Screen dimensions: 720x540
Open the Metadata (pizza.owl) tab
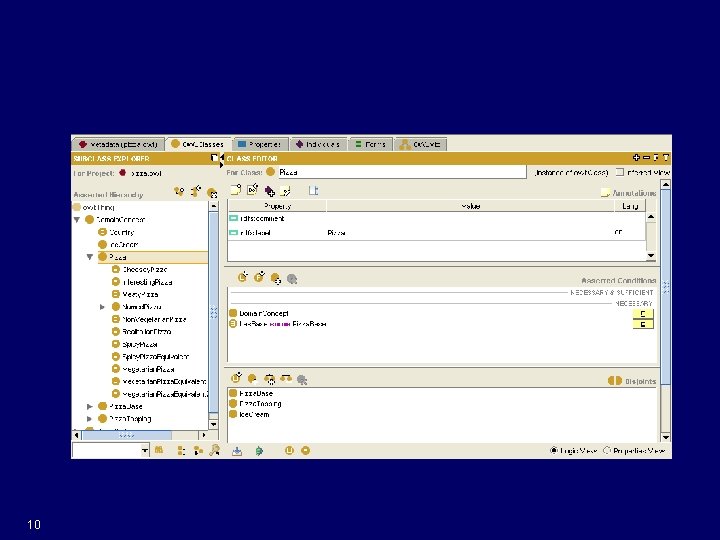tap(118, 145)
